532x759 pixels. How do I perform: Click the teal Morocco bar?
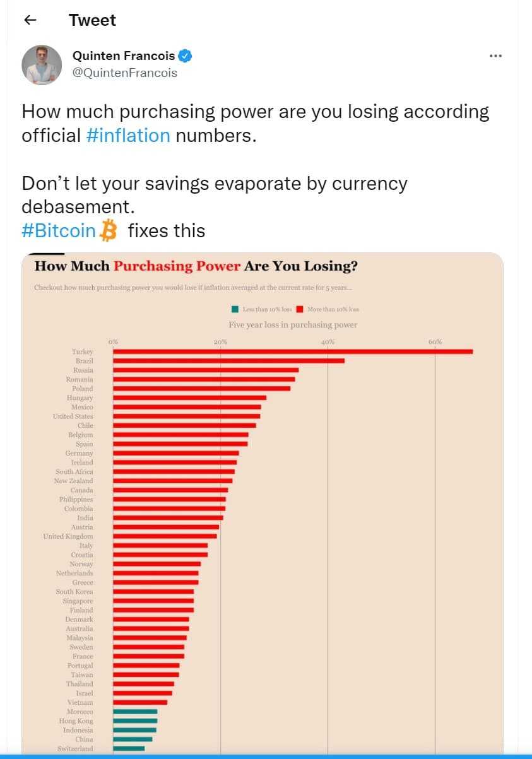click(135, 712)
